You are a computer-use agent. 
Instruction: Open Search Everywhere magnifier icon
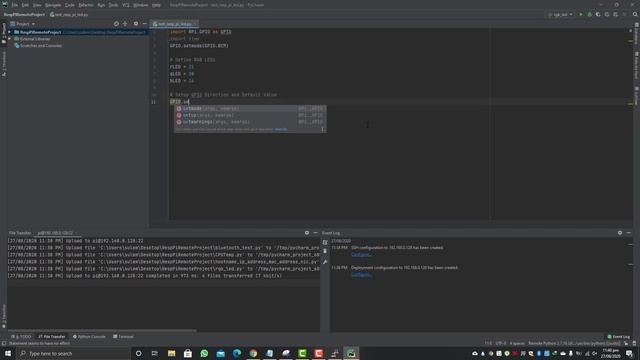635,14
